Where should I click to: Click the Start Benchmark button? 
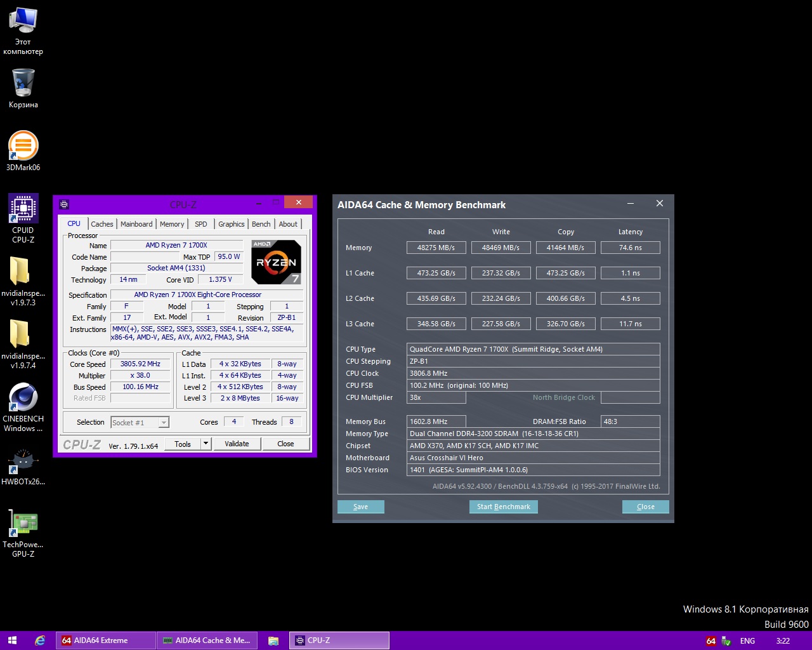pos(504,507)
